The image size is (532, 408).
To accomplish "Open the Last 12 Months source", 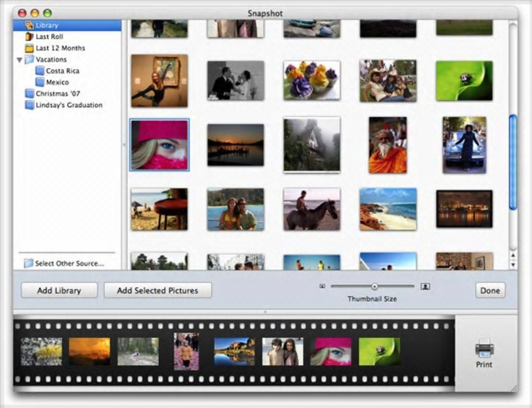I will click(61, 48).
